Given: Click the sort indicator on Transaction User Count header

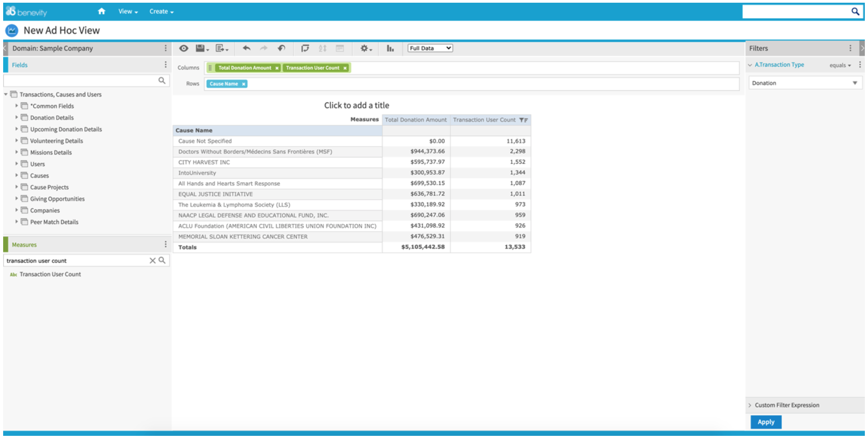Looking at the screenshot, I should pos(523,120).
